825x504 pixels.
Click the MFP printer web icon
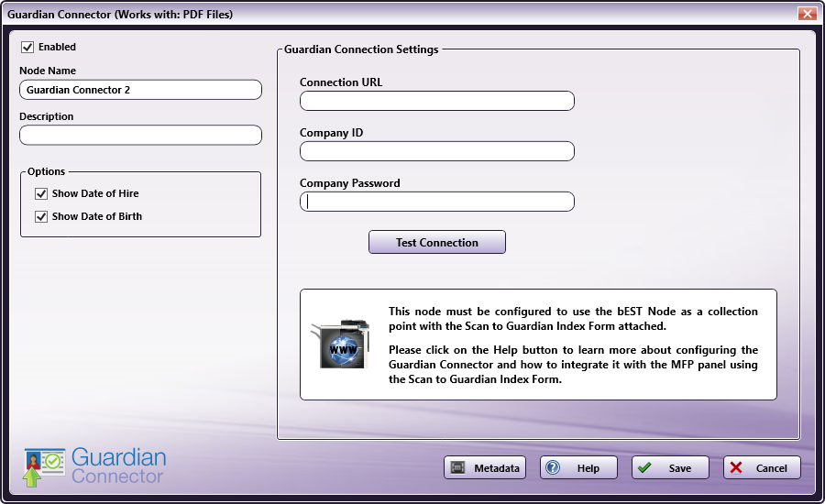tap(341, 344)
